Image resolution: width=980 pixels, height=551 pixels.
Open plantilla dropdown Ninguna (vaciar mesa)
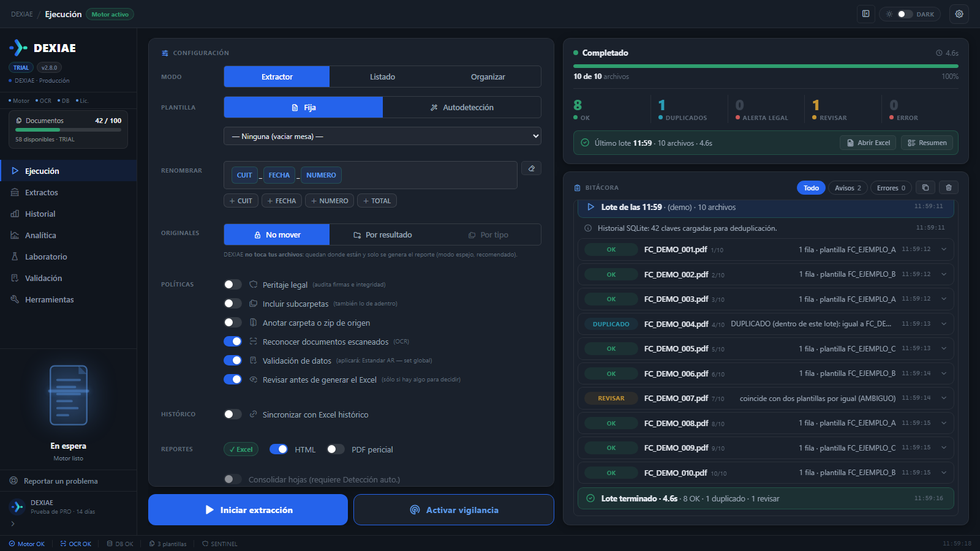382,136
